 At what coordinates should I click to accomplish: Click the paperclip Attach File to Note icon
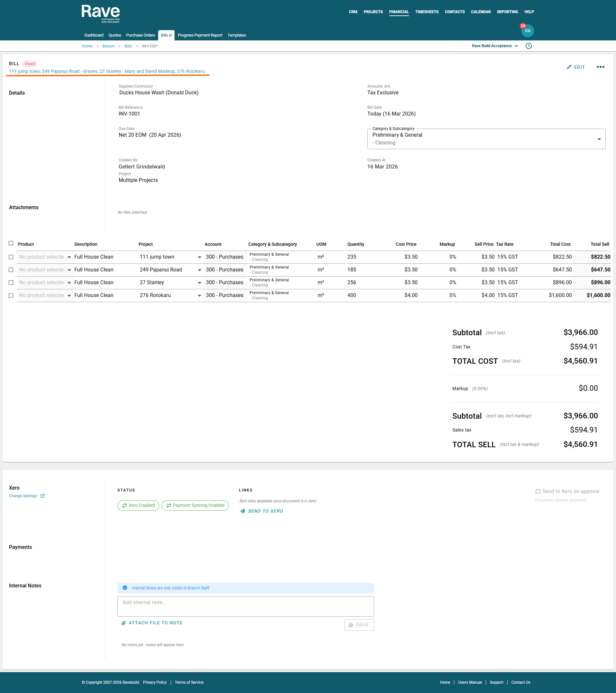[x=124, y=623]
